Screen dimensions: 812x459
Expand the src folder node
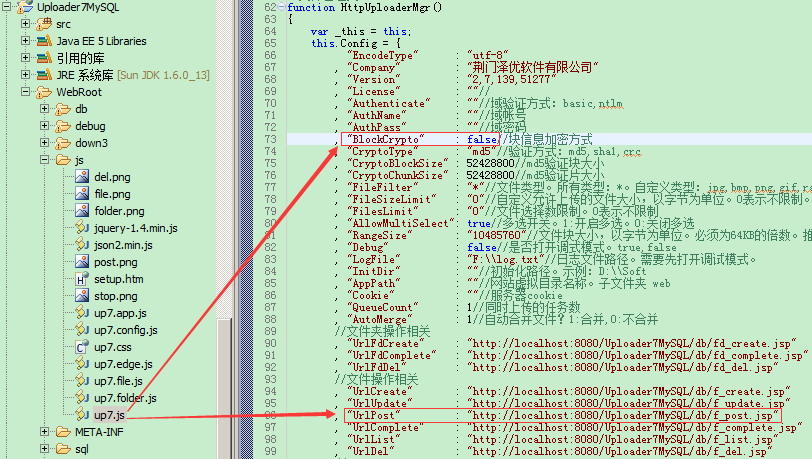[25, 23]
